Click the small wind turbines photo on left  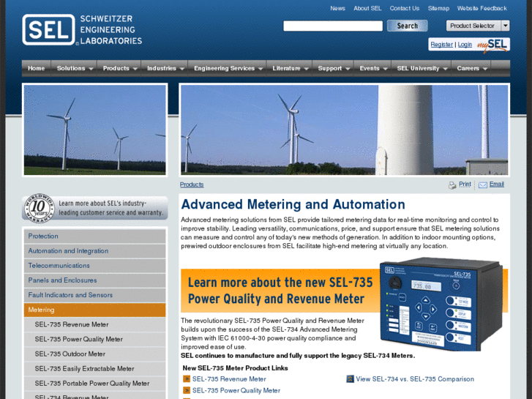(x=94, y=130)
